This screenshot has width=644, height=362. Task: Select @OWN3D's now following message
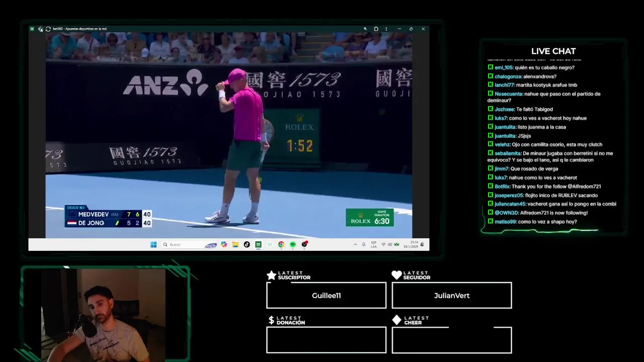click(537, 213)
